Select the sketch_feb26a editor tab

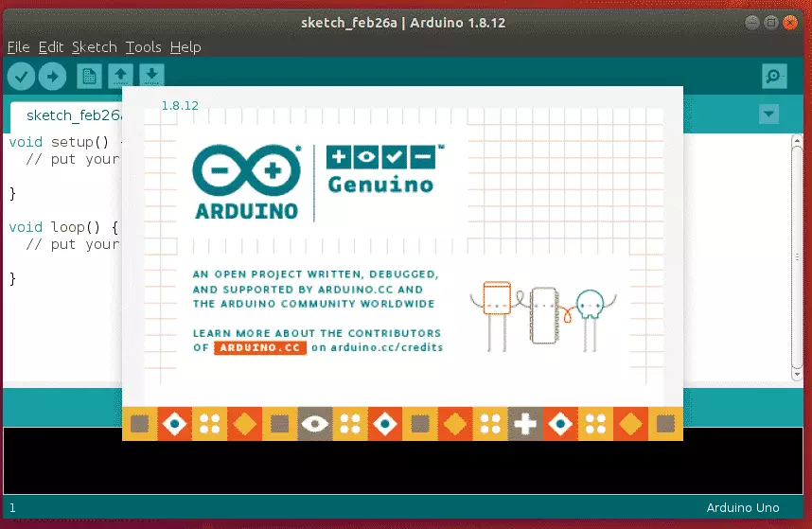point(66,116)
